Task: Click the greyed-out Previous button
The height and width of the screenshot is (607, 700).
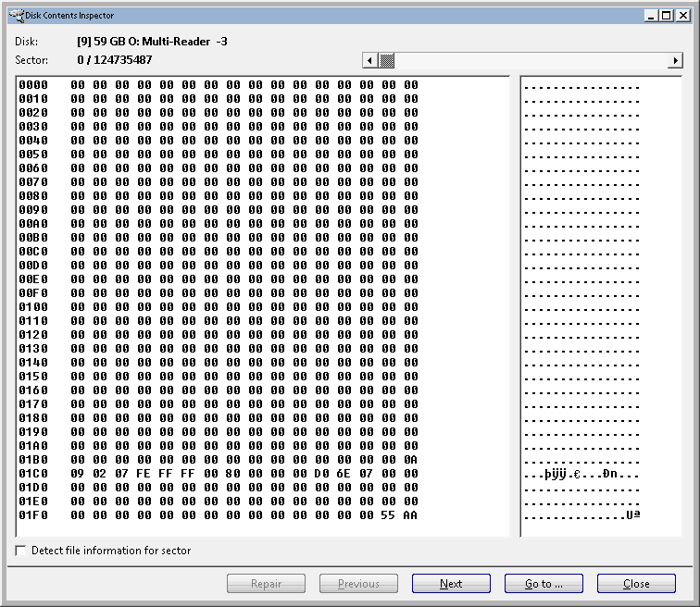Action: click(358, 584)
